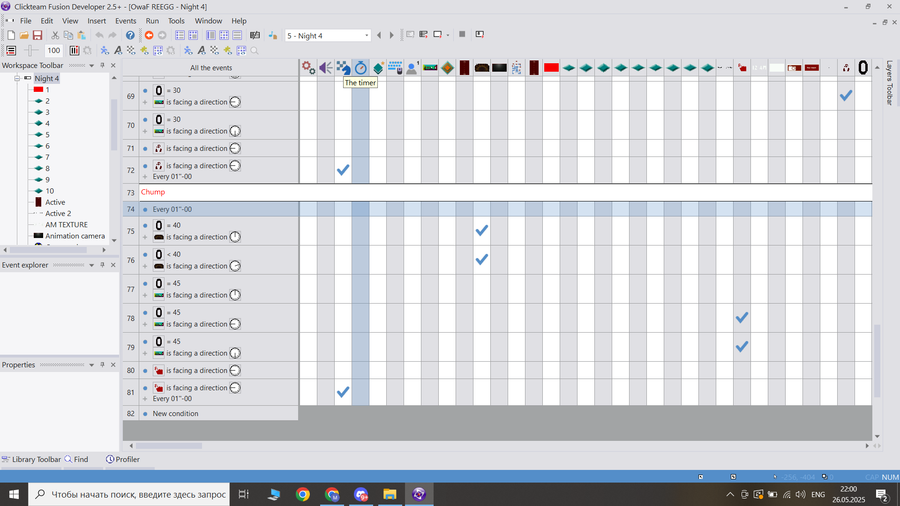Viewport: 900px width, 506px height.
Task: Click the 'All the events' header
Action: (211, 68)
